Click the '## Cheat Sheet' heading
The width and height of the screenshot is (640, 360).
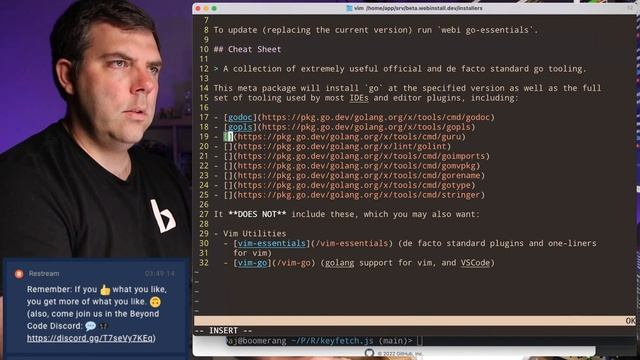point(247,49)
